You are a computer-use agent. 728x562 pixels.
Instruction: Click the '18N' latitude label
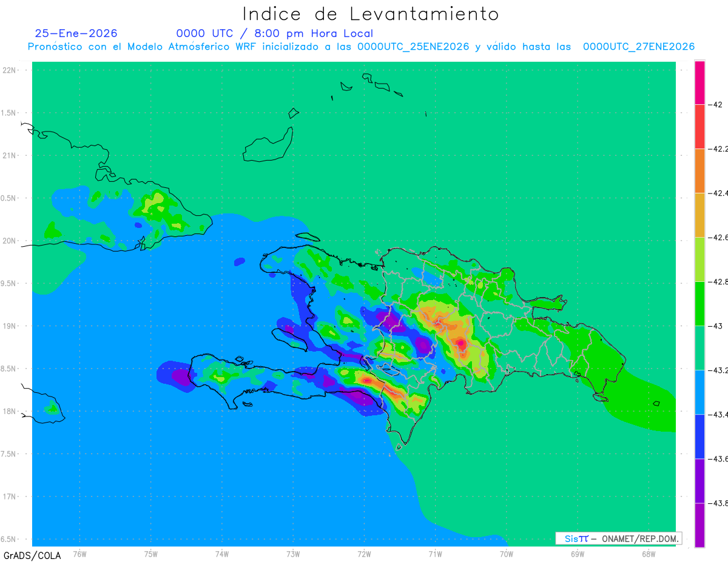(x=10, y=411)
